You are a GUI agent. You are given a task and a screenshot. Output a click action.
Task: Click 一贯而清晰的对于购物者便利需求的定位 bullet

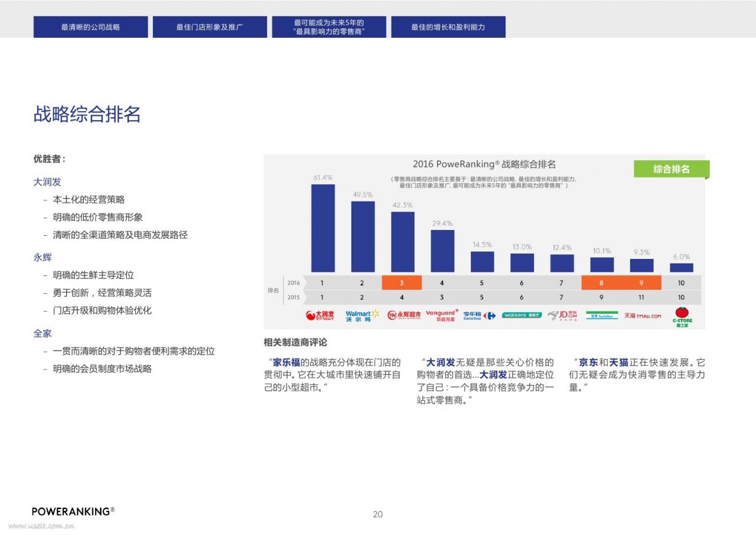click(133, 351)
